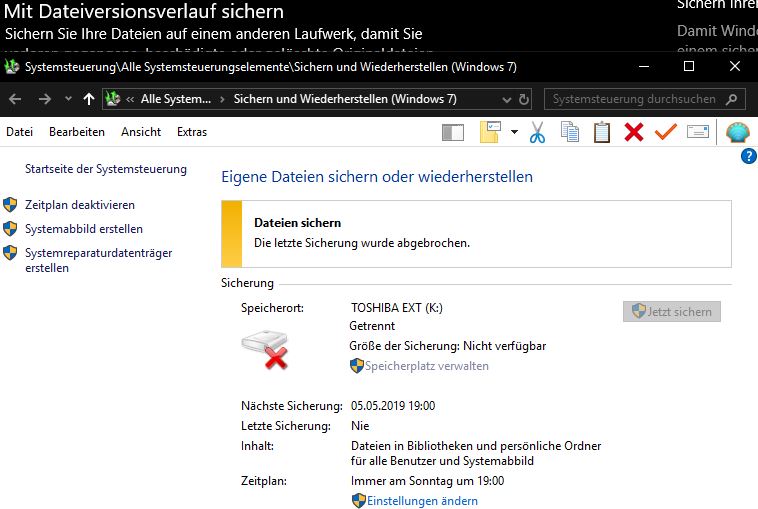Open Help with the question mark icon
The image size is (758, 509).
point(749,156)
